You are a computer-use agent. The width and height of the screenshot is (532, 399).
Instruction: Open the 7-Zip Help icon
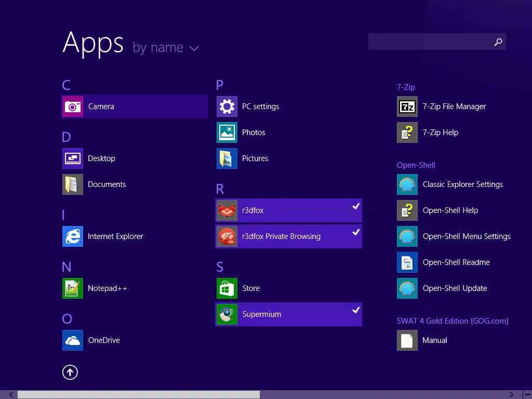407,132
